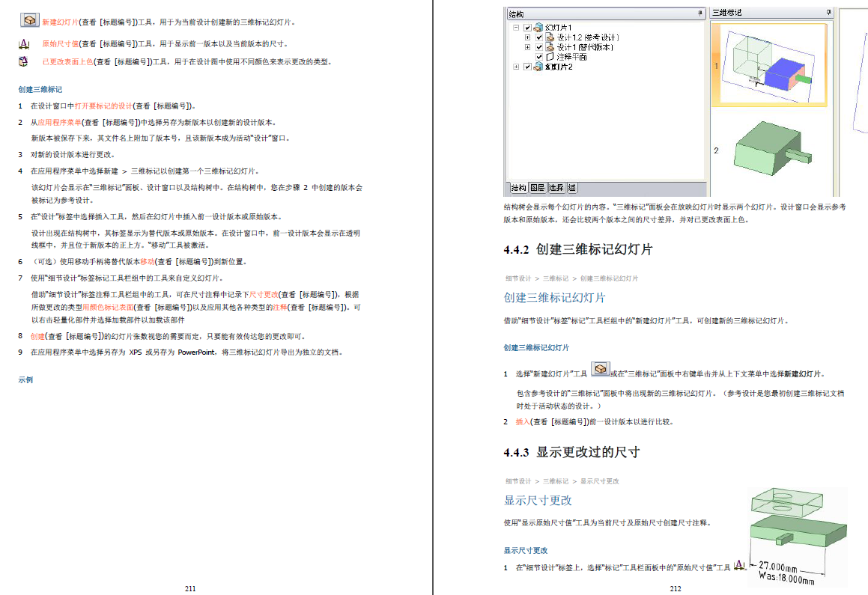Select slide 1 thumbnail in 三维标记 panel
This screenshot has width=868, height=595.
tap(769, 65)
